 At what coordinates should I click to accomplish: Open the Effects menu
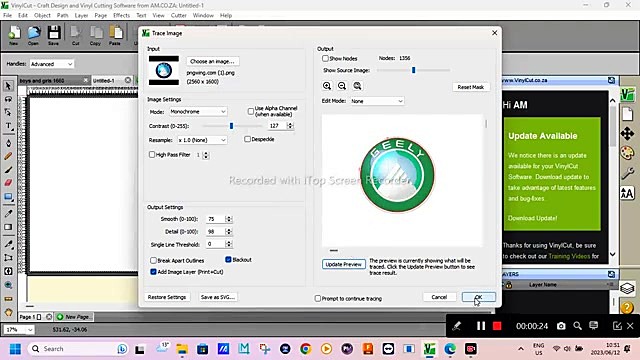121,16
